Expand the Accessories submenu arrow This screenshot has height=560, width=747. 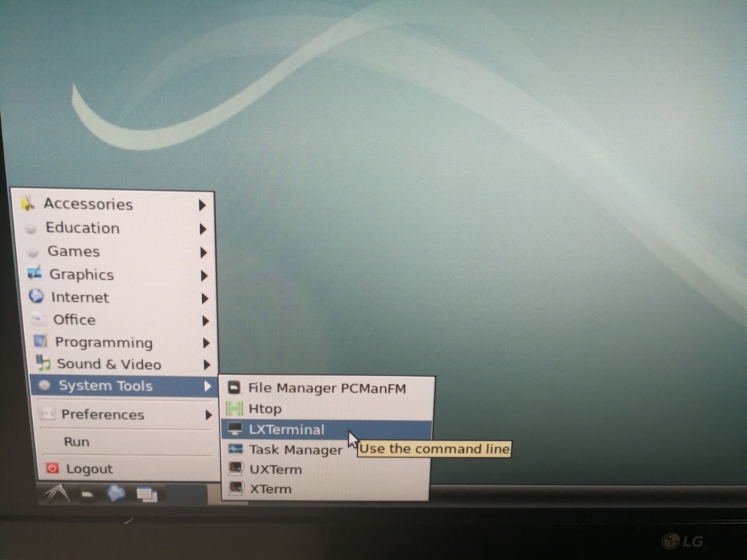[x=202, y=205]
